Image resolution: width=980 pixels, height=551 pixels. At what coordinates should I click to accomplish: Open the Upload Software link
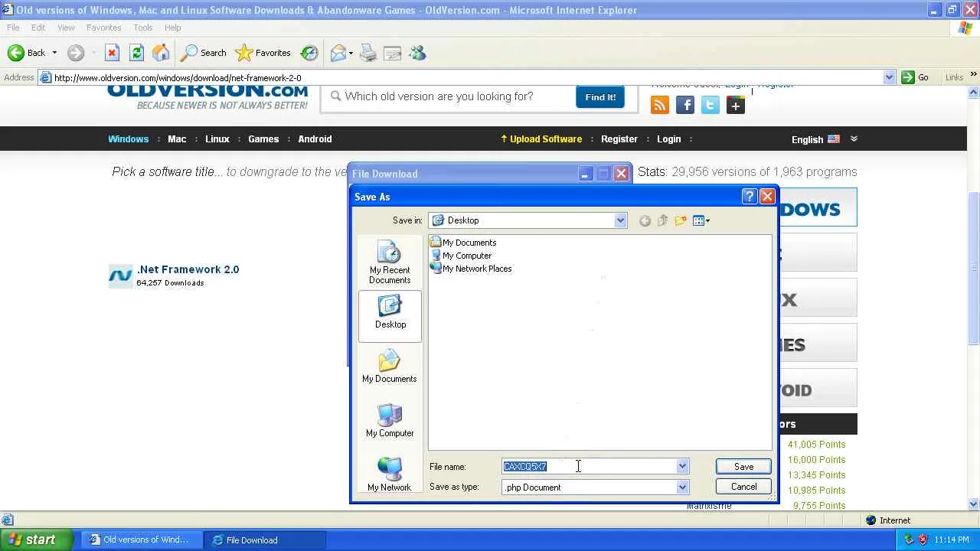point(541,139)
